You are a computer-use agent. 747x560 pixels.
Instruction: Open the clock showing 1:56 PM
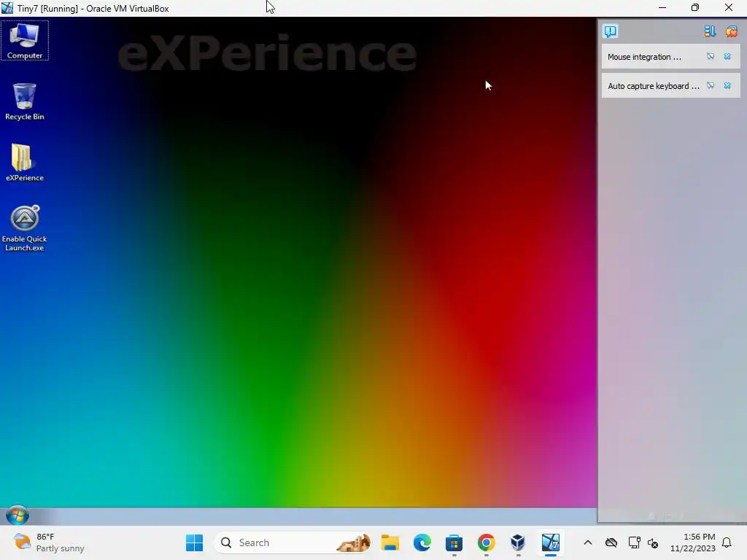[x=693, y=542]
